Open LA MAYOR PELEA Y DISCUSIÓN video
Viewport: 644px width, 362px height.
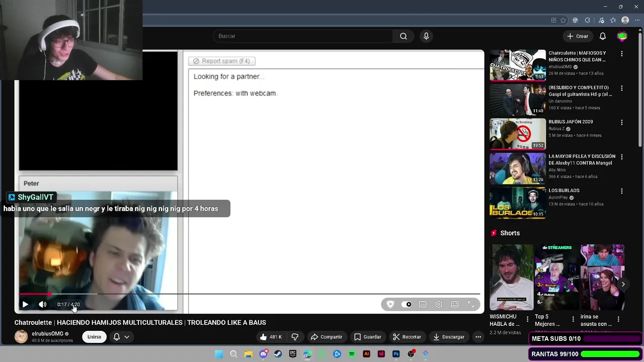click(x=518, y=168)
